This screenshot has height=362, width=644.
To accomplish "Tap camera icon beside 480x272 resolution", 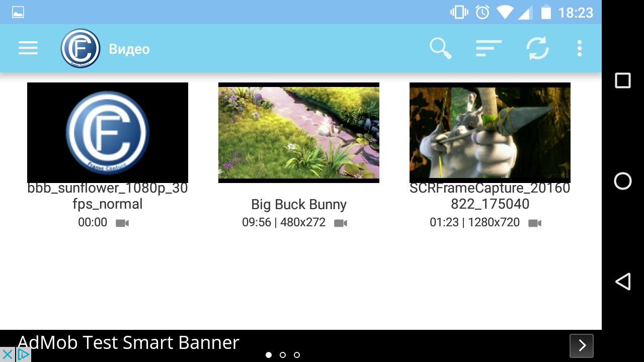I will point(341,223).
